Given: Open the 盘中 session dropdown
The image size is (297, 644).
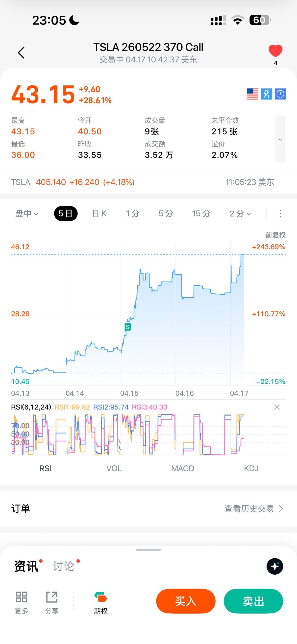Looking at the screenshot, I should 27,213.
